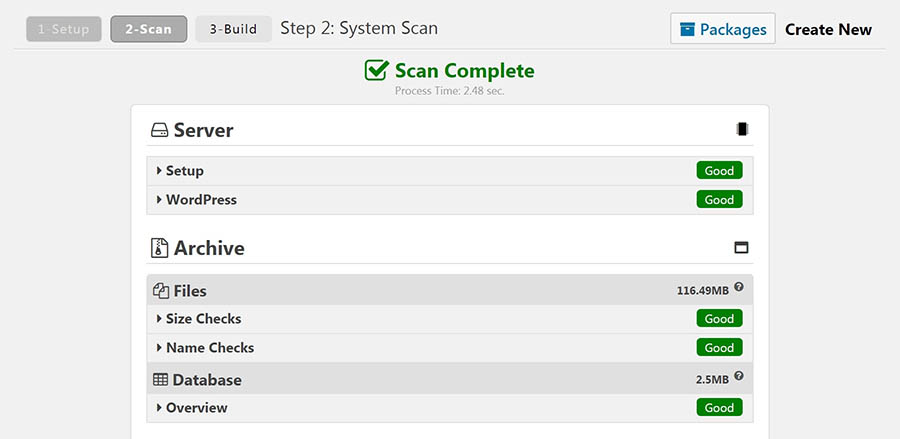The width and height of the screenshot is (900, 439).
Task: Click the Archive section window icon
Action: [x=742, y=248]
